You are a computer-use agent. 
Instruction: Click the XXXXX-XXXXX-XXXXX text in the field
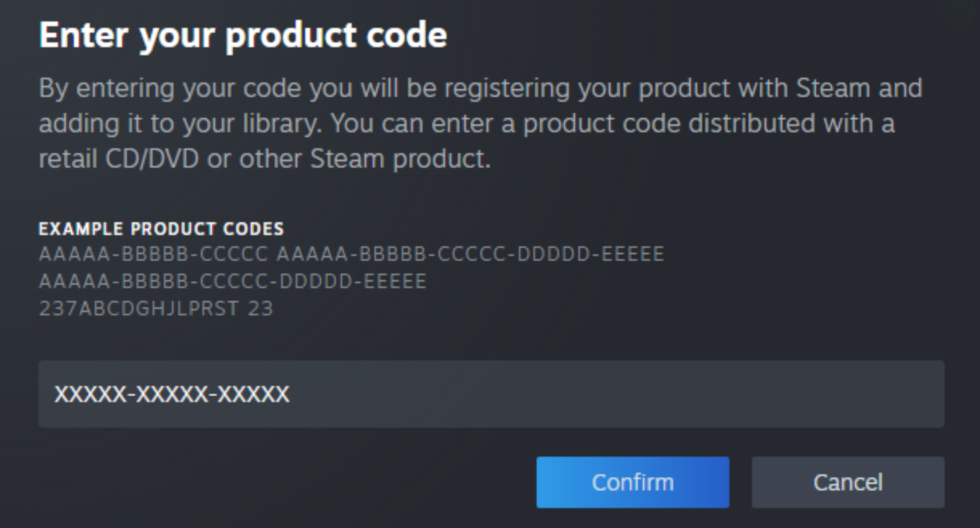pyautogui.click(x=172, y=394)
